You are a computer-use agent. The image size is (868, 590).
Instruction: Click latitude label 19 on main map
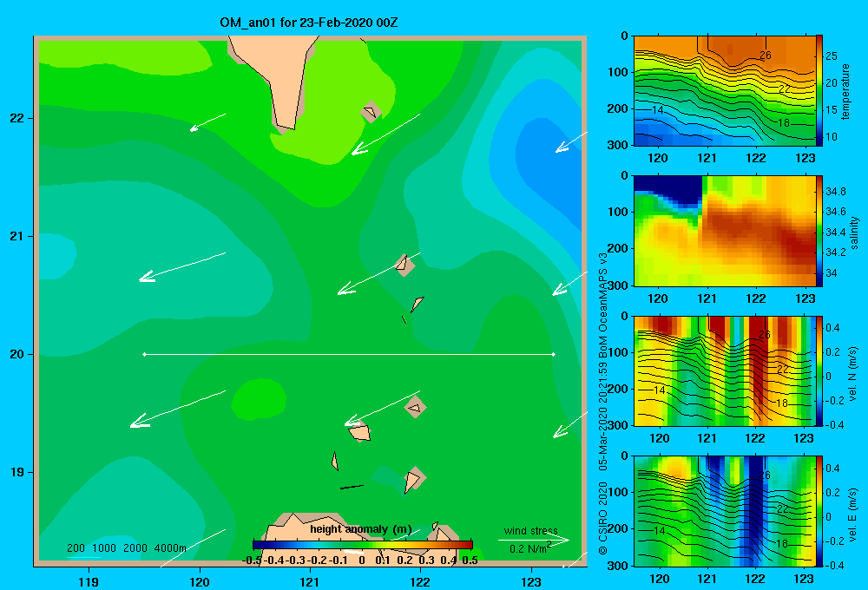(x=17, y=472)
